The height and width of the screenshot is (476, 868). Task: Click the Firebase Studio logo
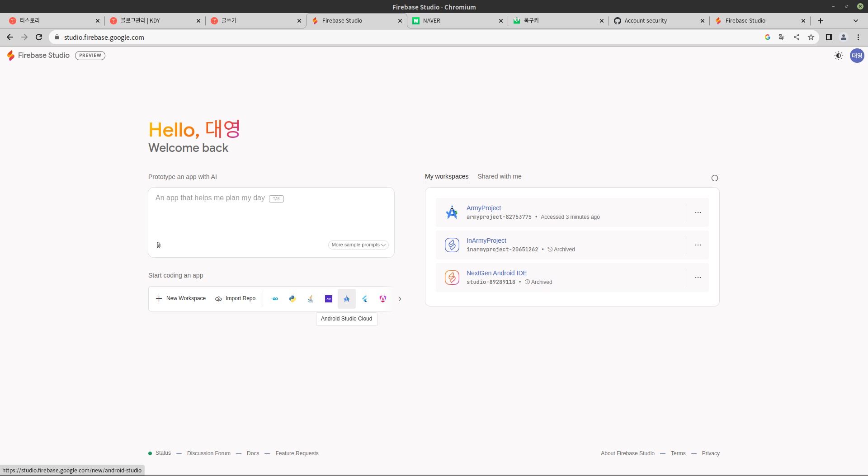tap(38, 56)
